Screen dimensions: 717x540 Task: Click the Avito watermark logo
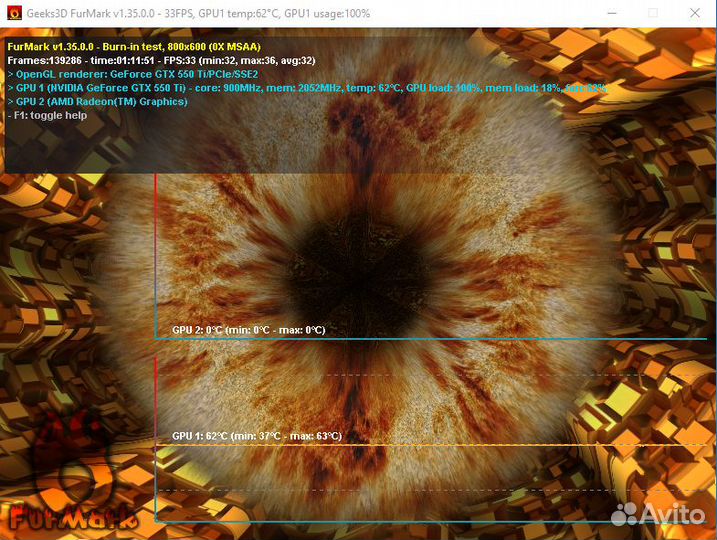[x=656, y=513]
